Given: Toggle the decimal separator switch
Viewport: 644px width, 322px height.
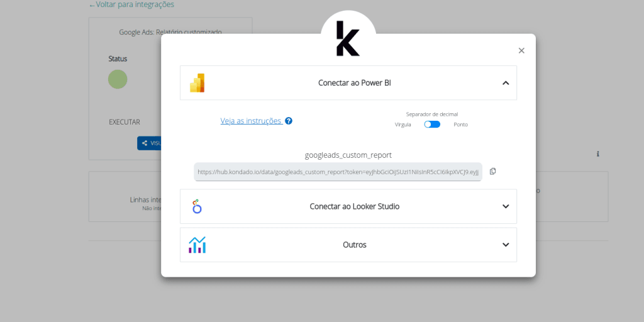Looking at the screenshot, I should point(432,125).
